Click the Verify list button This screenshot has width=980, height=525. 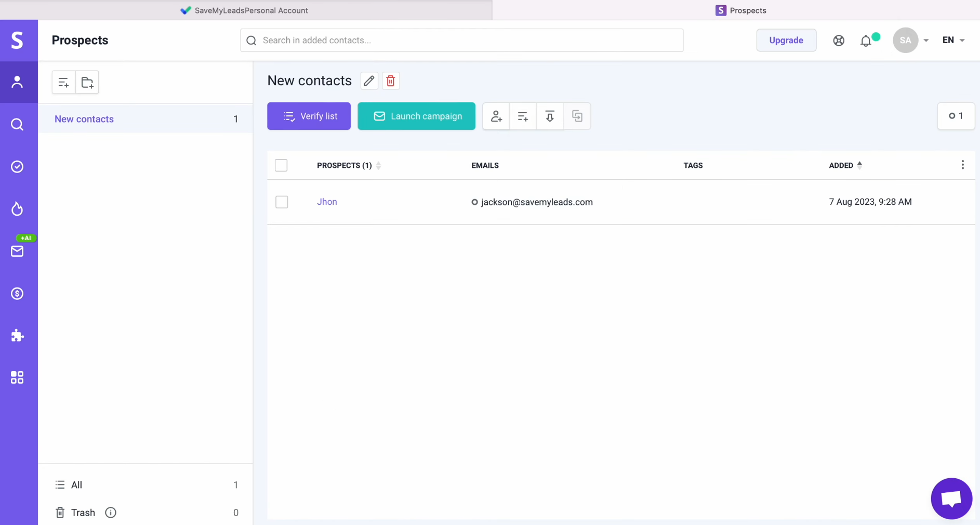tap(309, 116)
